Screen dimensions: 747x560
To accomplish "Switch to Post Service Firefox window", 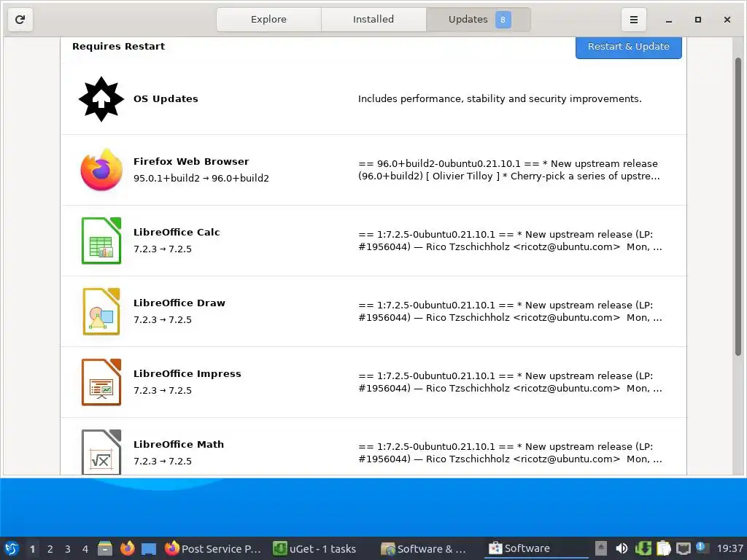I will 213,548.
